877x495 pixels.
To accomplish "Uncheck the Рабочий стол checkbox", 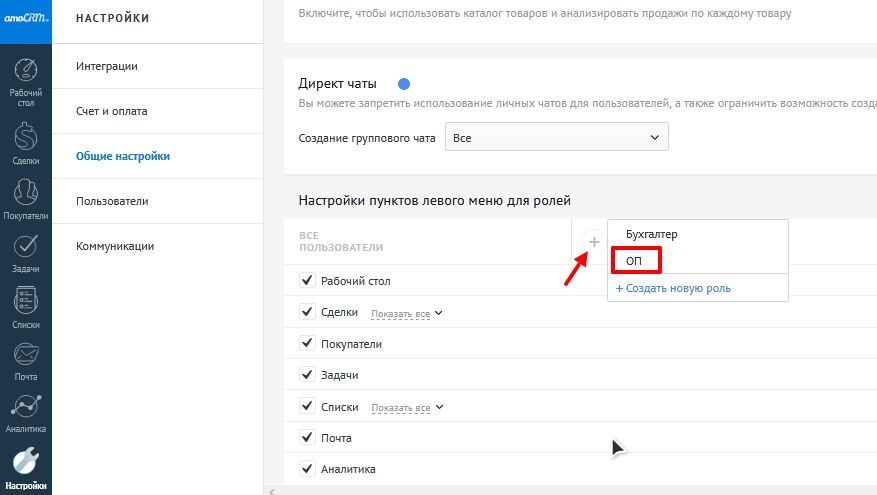I will [307, 281].
